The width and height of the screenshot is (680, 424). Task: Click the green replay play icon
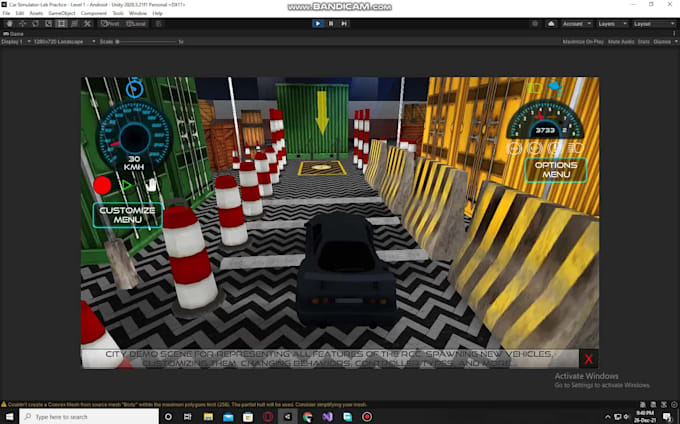126,186
